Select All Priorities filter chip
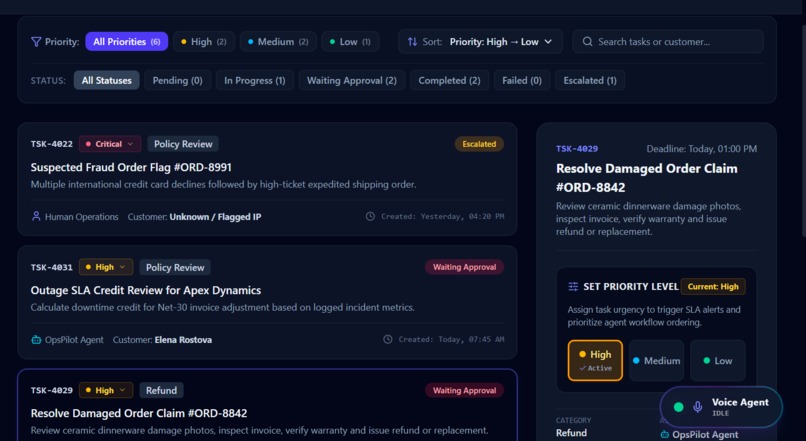 (126, 42)
